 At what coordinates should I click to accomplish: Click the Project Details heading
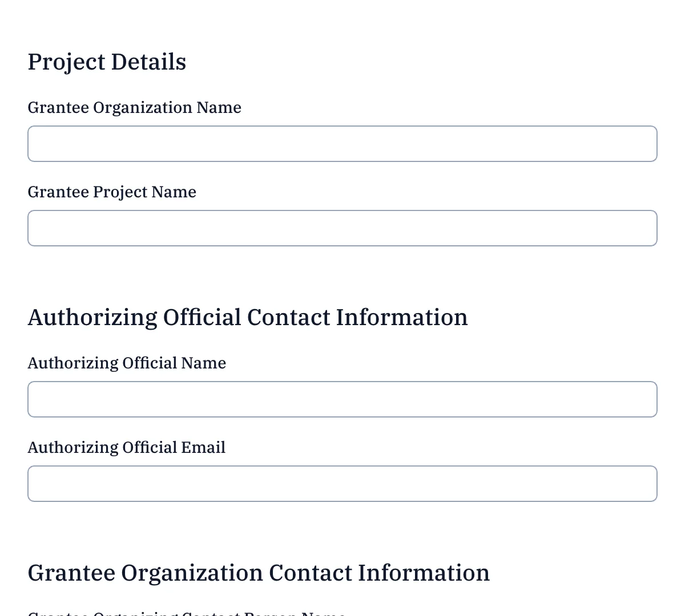pos(107,62)
